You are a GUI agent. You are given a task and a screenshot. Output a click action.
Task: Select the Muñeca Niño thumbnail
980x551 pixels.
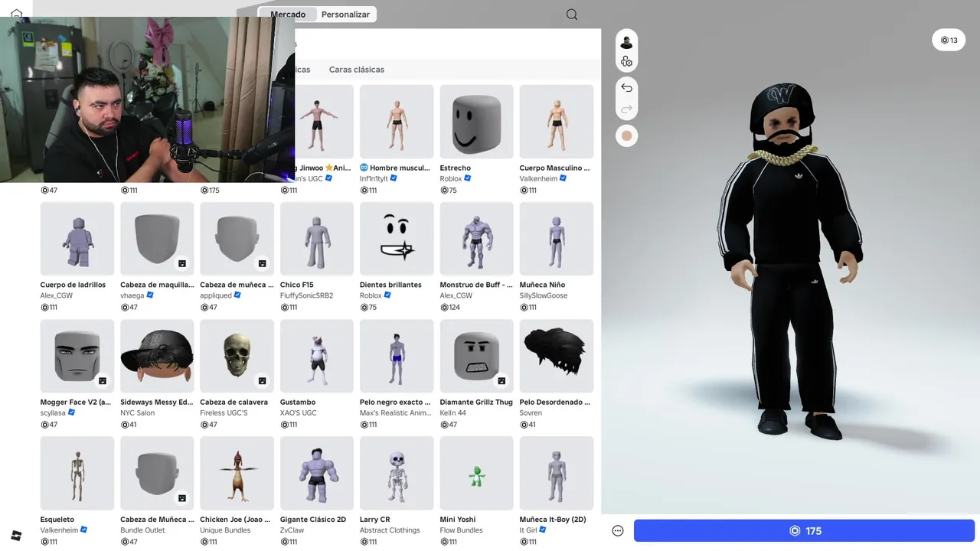pos(557,239)
